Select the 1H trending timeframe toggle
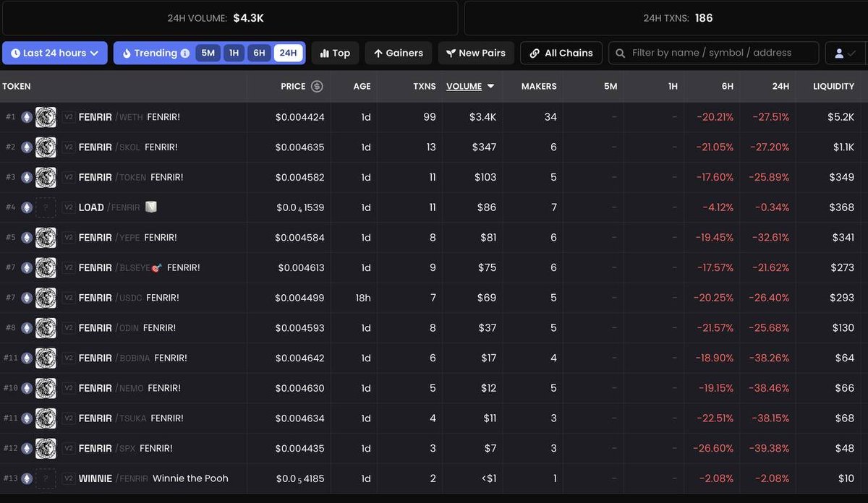This screenshot has height=503, width=868. (x=234, y=53)
